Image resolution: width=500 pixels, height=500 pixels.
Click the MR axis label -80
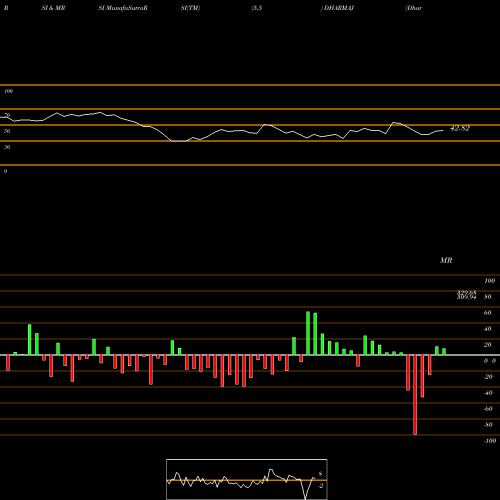tap(488, 424)
